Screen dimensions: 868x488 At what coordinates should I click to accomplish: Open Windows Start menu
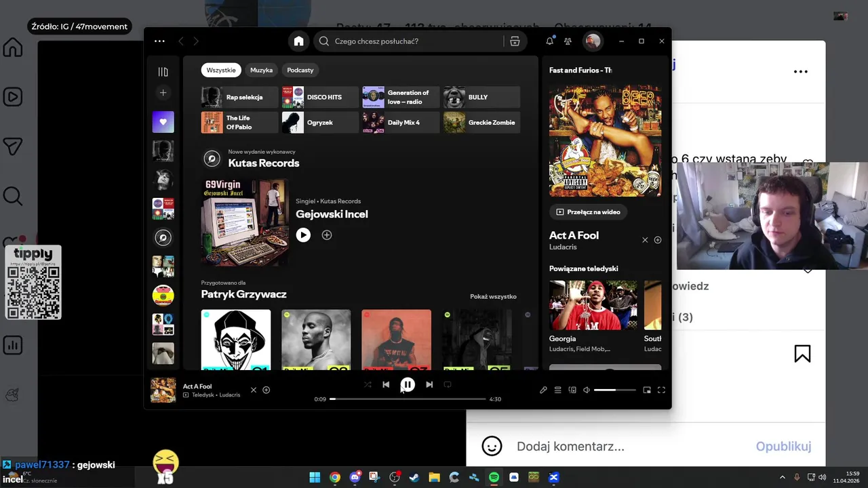point(315,477)
